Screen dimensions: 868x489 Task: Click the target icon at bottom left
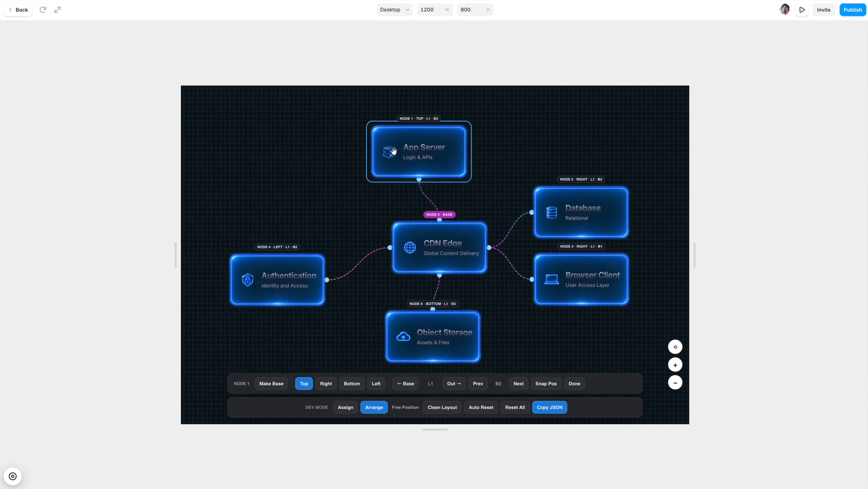point(13,476)
